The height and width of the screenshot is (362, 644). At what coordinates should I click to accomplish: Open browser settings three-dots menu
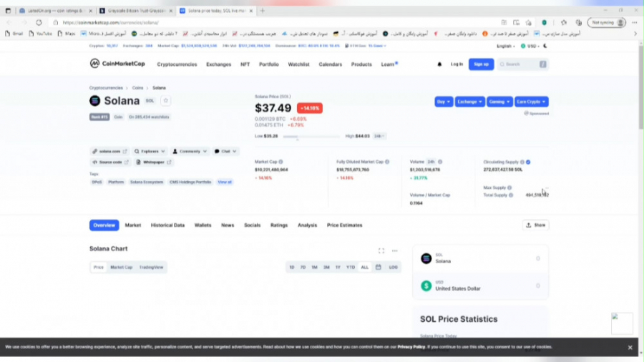(635, 23)
